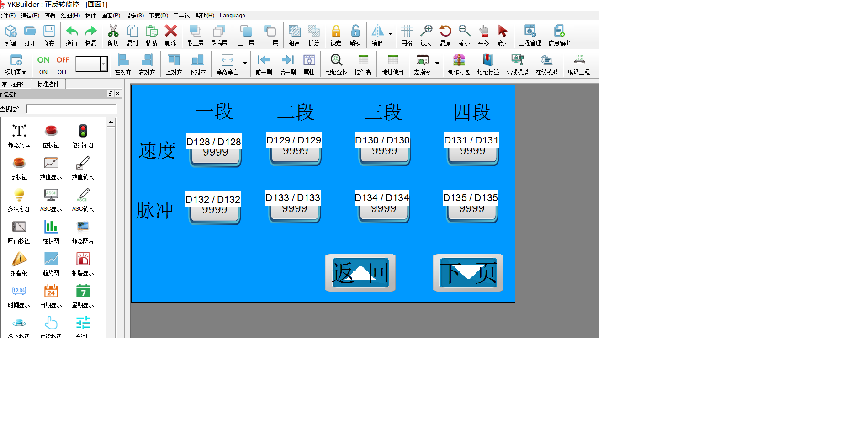Open the 下载(D) menu
Screen dimensions: 868x430
[x=159, y=16]
